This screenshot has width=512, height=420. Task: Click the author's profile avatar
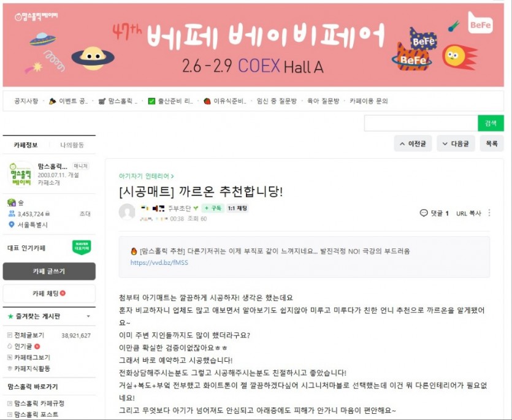(127, 212)
